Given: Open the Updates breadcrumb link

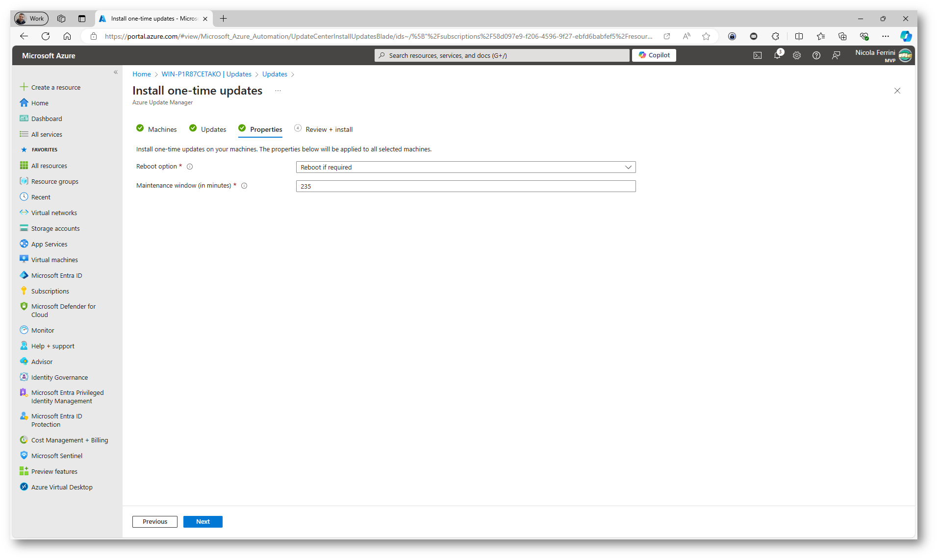Looking at the screenshot, I should [275, 74].
